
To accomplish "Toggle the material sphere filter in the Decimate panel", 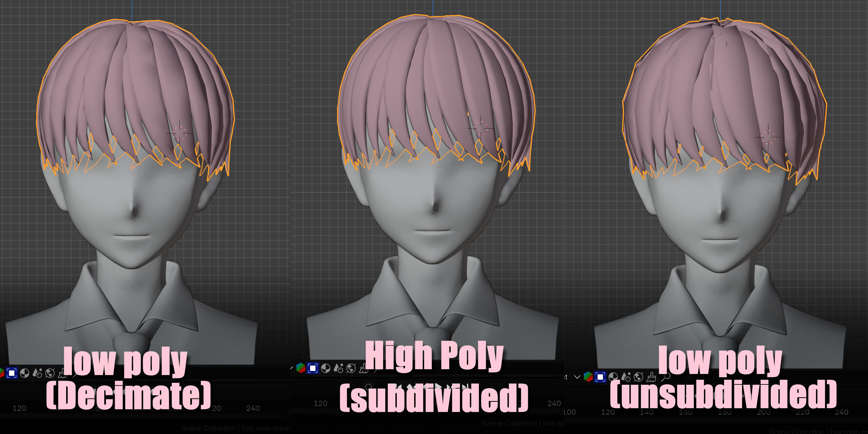I will (25, 373).
